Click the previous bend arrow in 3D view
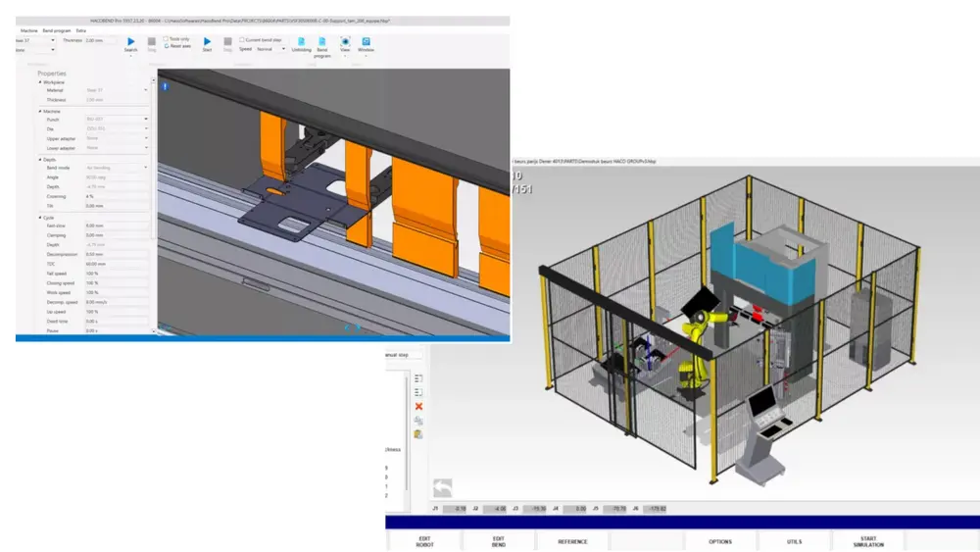This screenshot has height=552, width=980. coord(348,326)
